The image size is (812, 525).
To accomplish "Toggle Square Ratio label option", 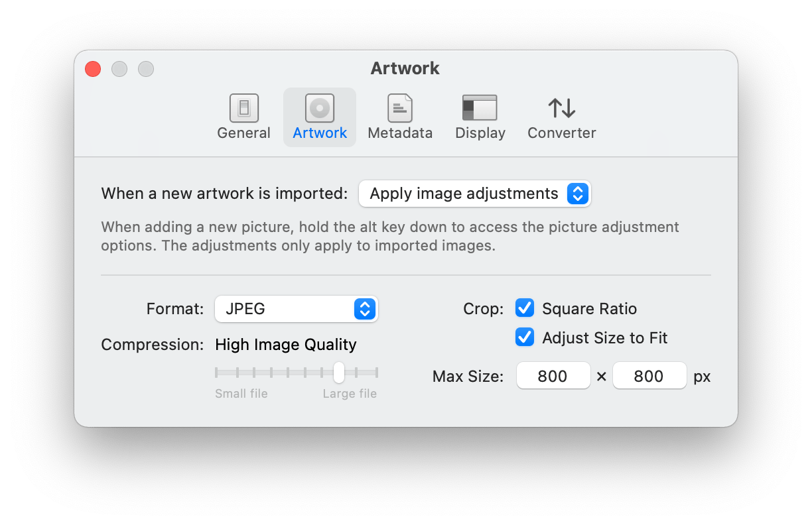I will pos(589,309).
